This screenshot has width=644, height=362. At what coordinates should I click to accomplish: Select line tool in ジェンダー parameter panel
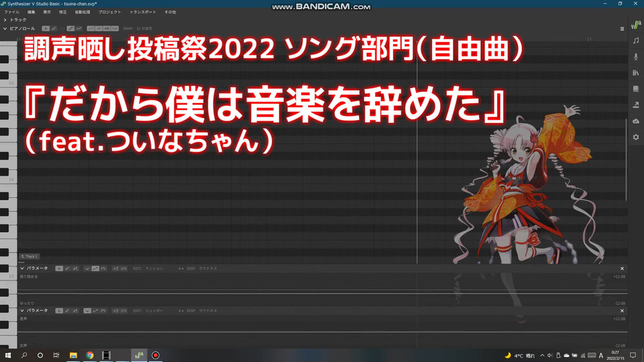[75, 310]
